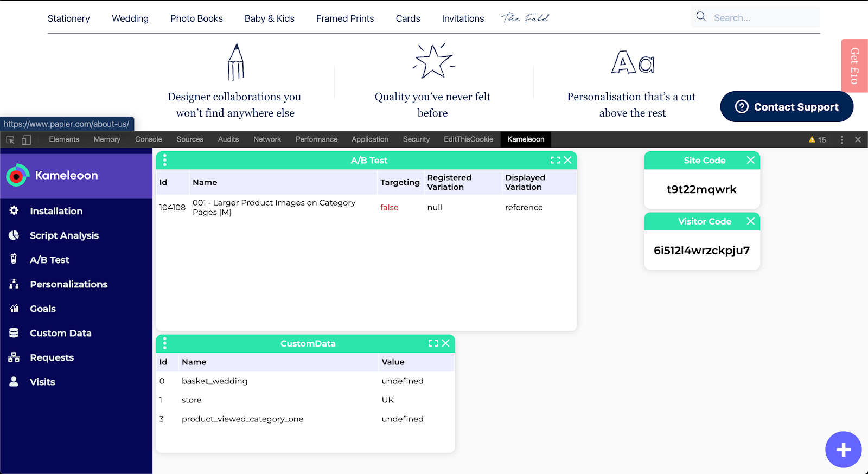This screenshot has height=474, width=868.
Task: Click the Kameleoon logo icon
Action: tap(17, 175)
